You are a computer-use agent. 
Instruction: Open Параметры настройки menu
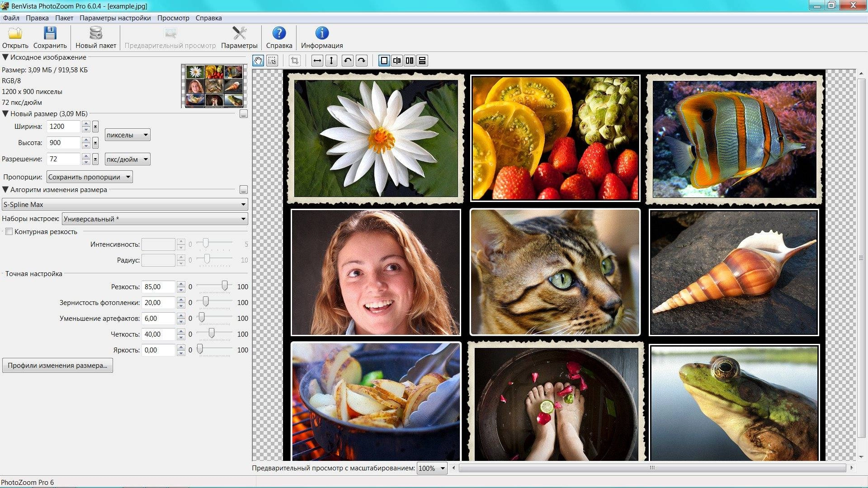115,18
